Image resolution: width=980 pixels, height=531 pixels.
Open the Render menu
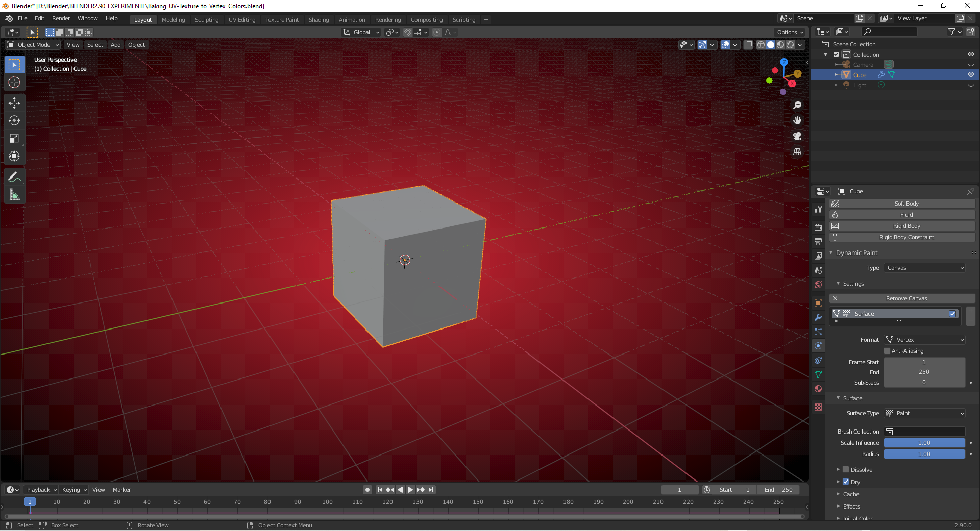61,18
